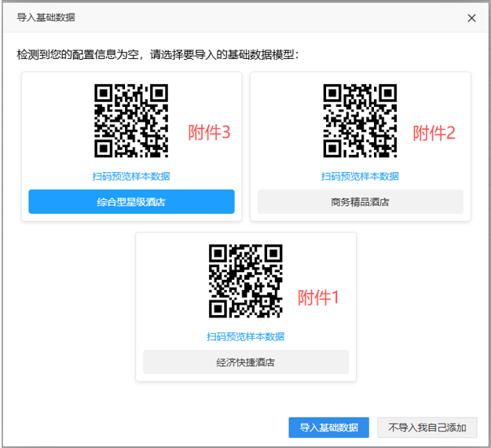Click the red 附件3 label
This screenshot has width=491, height=448.
click(209, 133)
